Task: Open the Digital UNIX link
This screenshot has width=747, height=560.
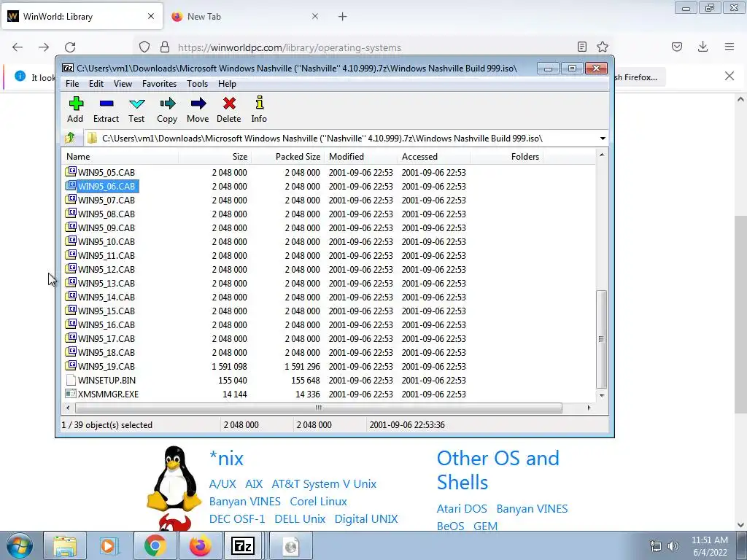Action: coord(366,519)
